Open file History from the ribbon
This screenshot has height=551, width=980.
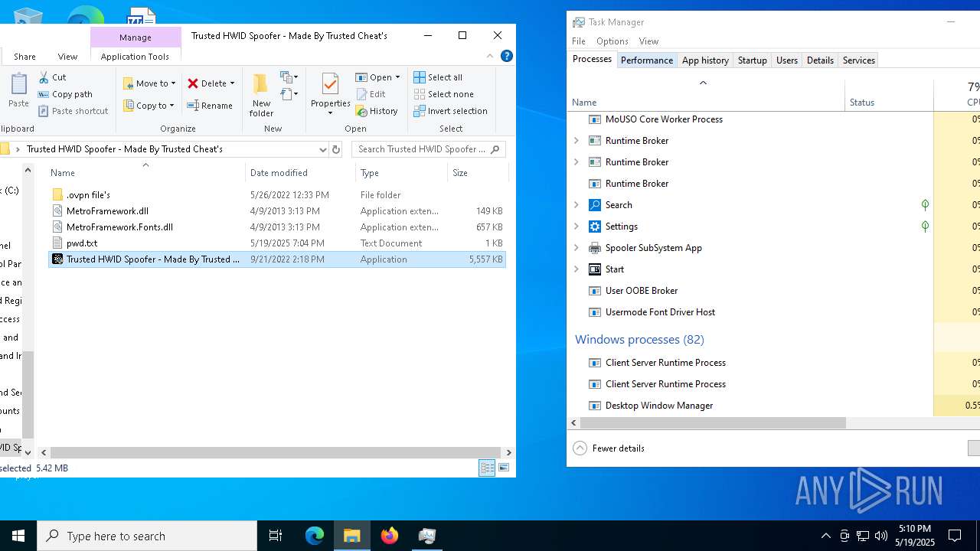point(377,111)
